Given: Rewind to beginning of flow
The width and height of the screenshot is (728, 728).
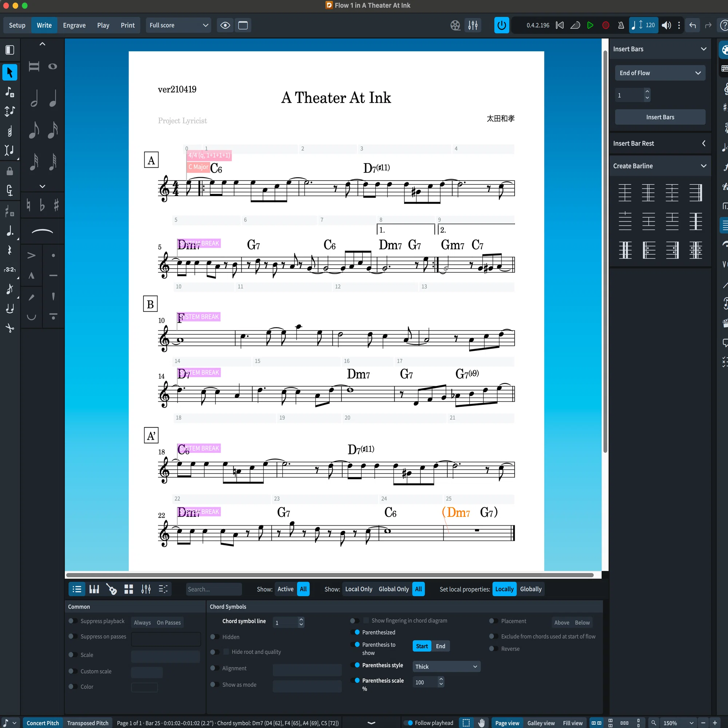Looking at the screenshot, I should 560,25.
